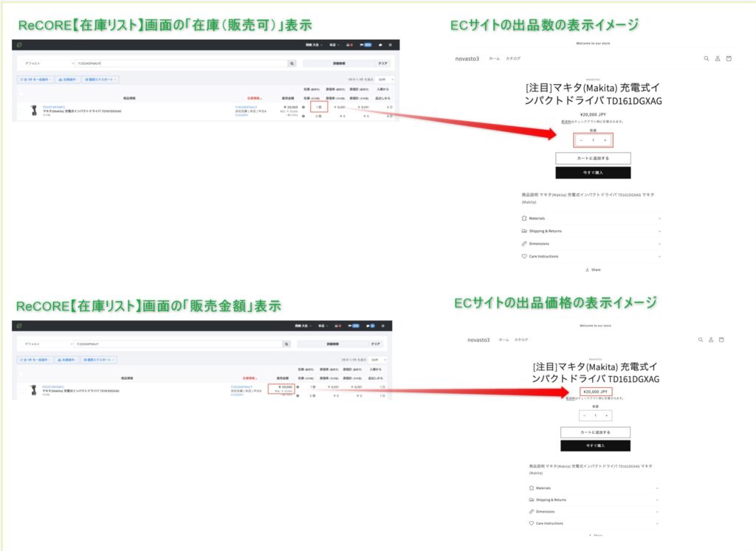Open search icon on top EC site
Viewport: 756px width, 551px height.
point(707,58)
